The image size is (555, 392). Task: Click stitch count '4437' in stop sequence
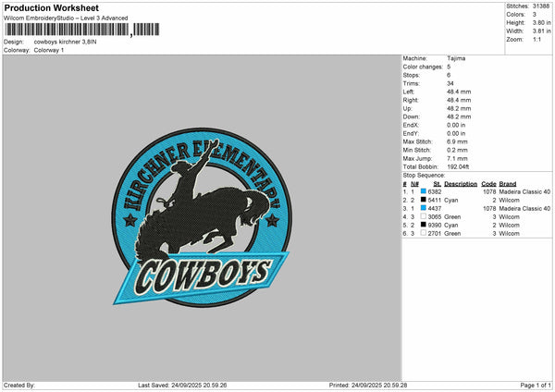pos(435,208)
